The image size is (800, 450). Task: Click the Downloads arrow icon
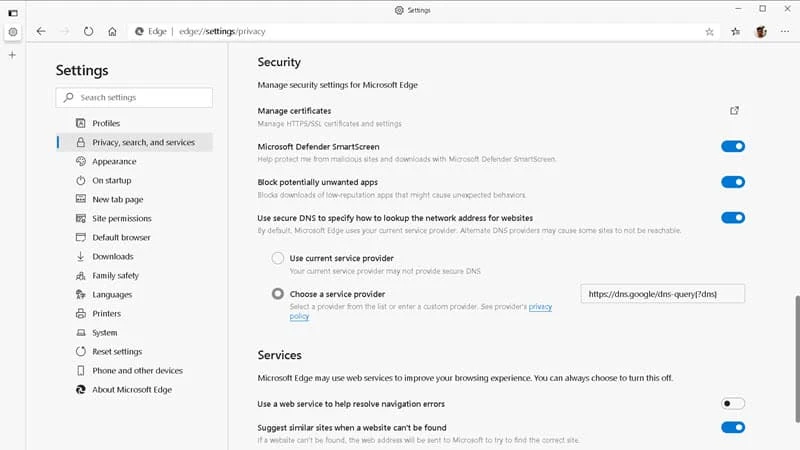pyautogui.click(x=81, y=256)
